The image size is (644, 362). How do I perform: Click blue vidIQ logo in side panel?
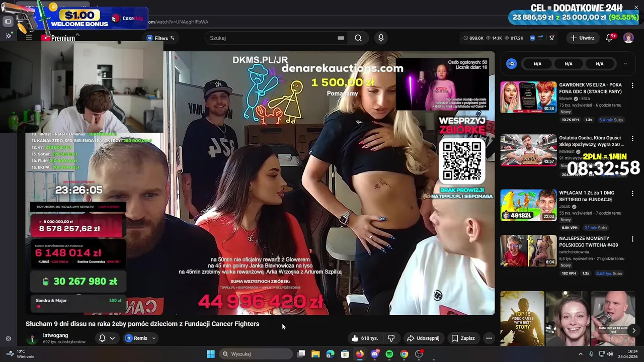tap(511, 64)
